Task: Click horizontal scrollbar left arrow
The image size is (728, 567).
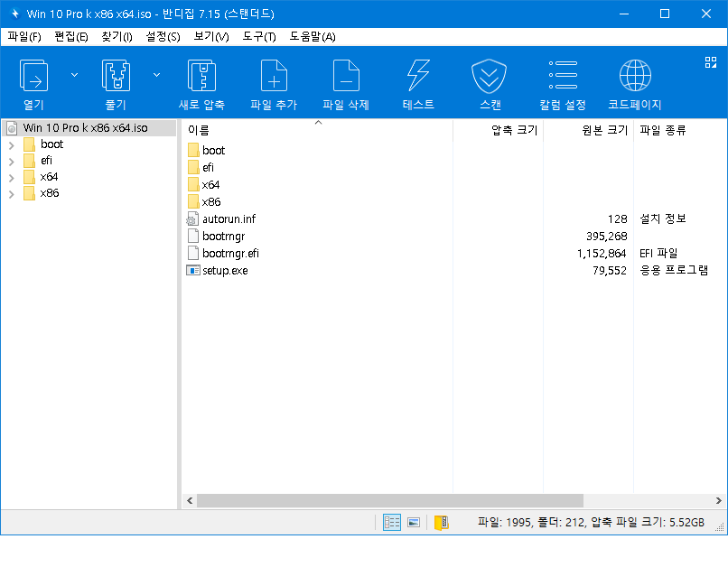Action: [190, 501]
